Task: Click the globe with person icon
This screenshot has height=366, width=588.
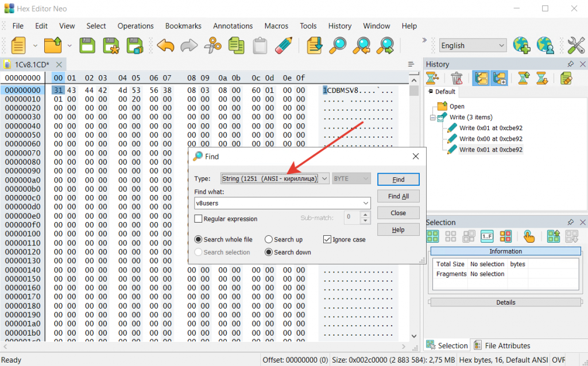Action: 546,46
